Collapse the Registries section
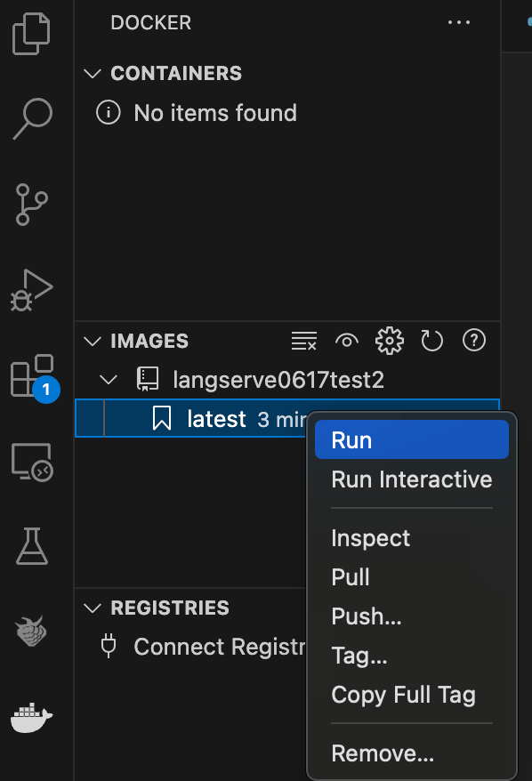Image resolution: width=532 pixels, height=781 pixels. [93, 608]
